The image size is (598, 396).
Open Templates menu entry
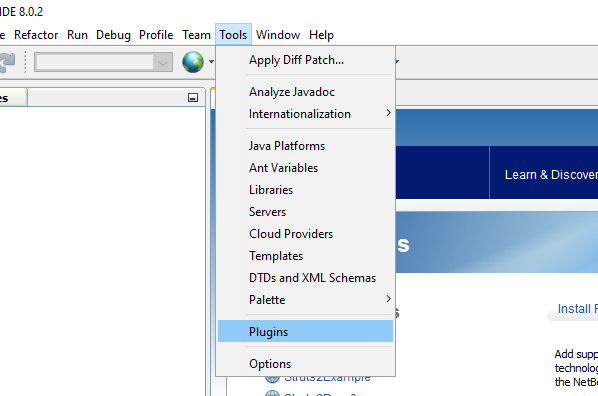(305, 256)
